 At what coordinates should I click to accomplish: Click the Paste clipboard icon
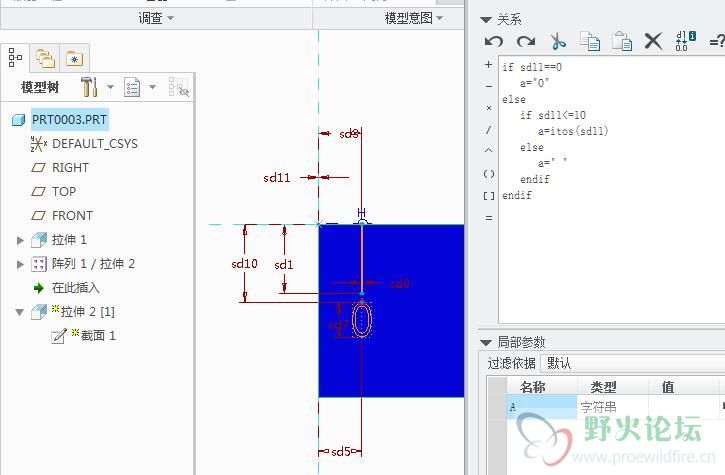(622, 41)
